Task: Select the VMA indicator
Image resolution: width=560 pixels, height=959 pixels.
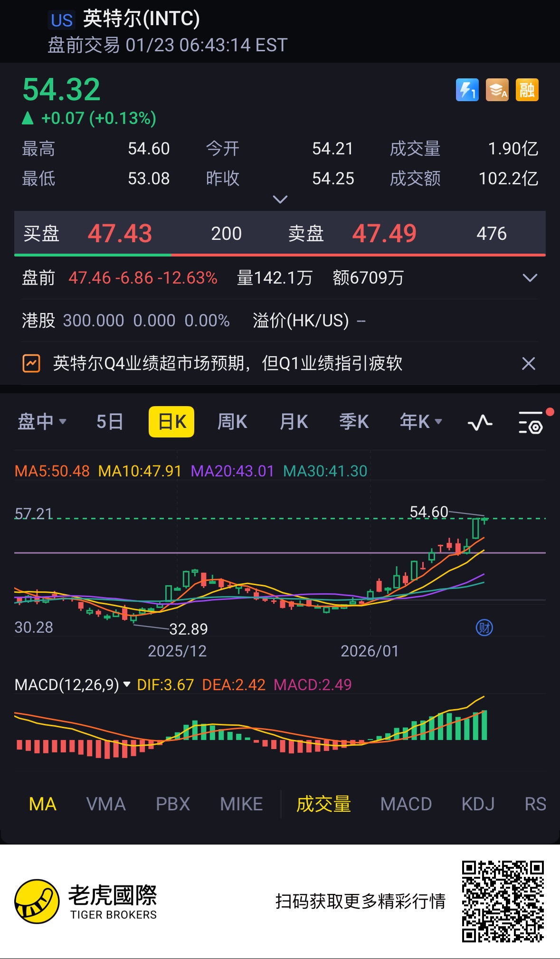Action: point(106,804)
